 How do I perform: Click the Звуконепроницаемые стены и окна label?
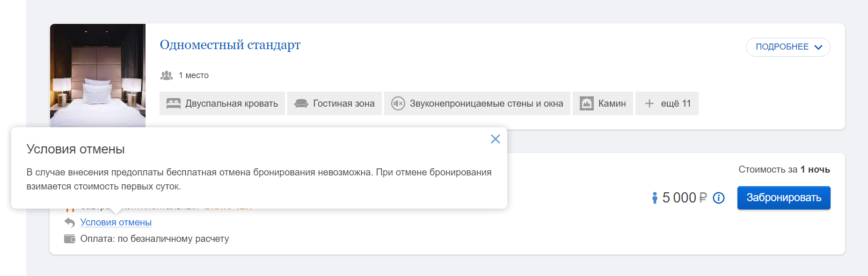point(486,103)
